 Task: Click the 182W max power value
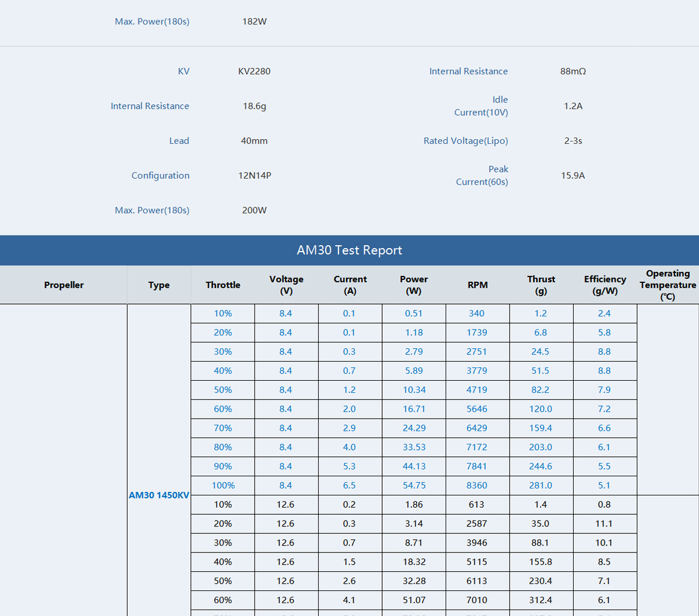tap(255, 22)
